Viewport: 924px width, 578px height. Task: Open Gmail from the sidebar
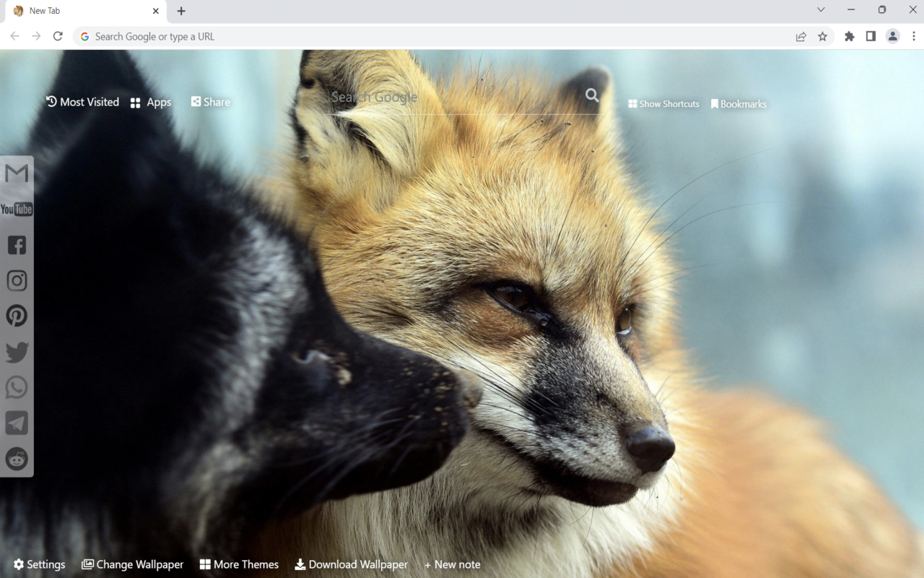click(17, 173)
